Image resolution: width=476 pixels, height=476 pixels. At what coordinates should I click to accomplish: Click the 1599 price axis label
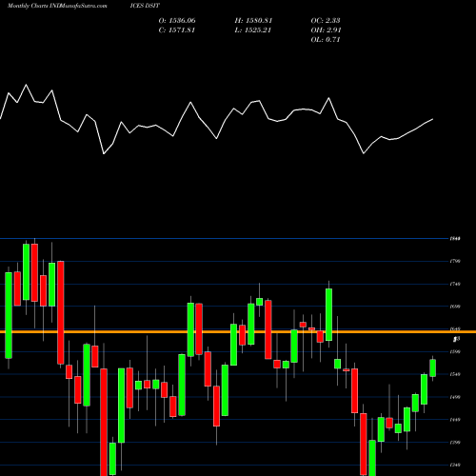(x=455, y=351)
